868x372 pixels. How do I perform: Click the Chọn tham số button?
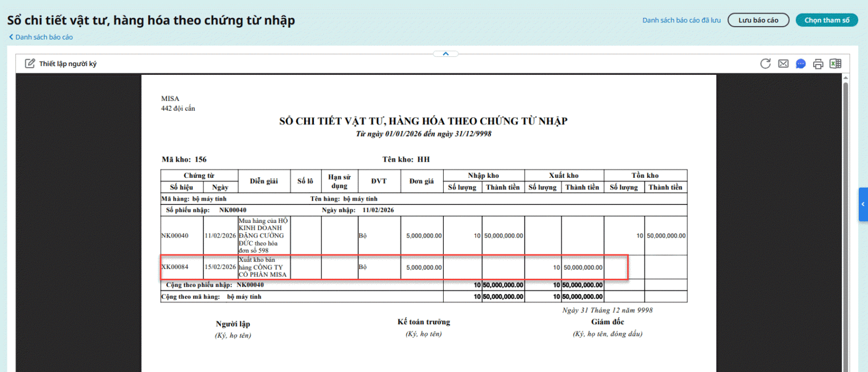click(827, 20)
